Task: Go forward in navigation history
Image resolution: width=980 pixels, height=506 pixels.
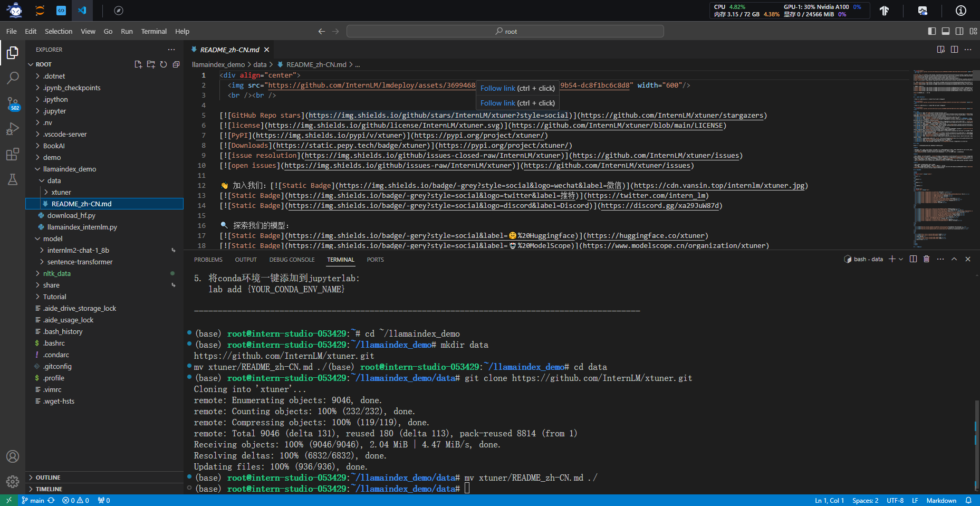Action: pos(335,32)
